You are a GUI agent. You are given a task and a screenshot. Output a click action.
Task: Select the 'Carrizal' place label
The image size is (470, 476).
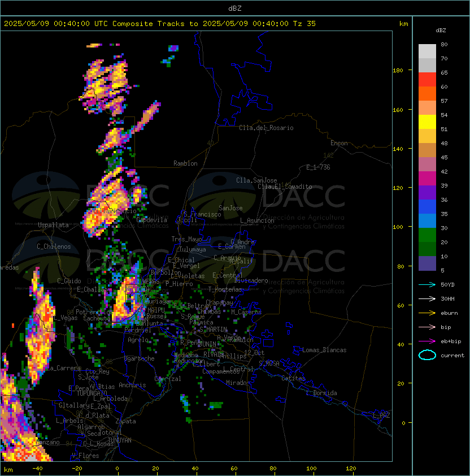click(x=168, y=379)
